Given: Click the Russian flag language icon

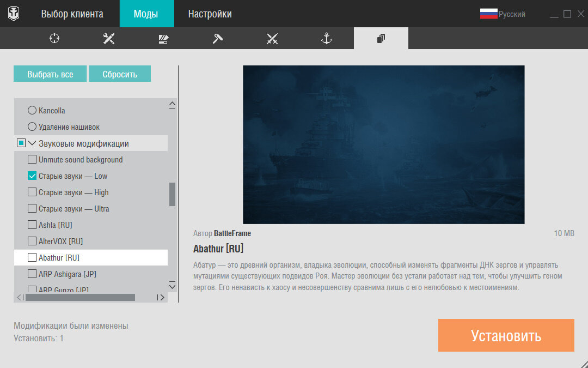Looking at the screenshot, I should tap(488, 14).
